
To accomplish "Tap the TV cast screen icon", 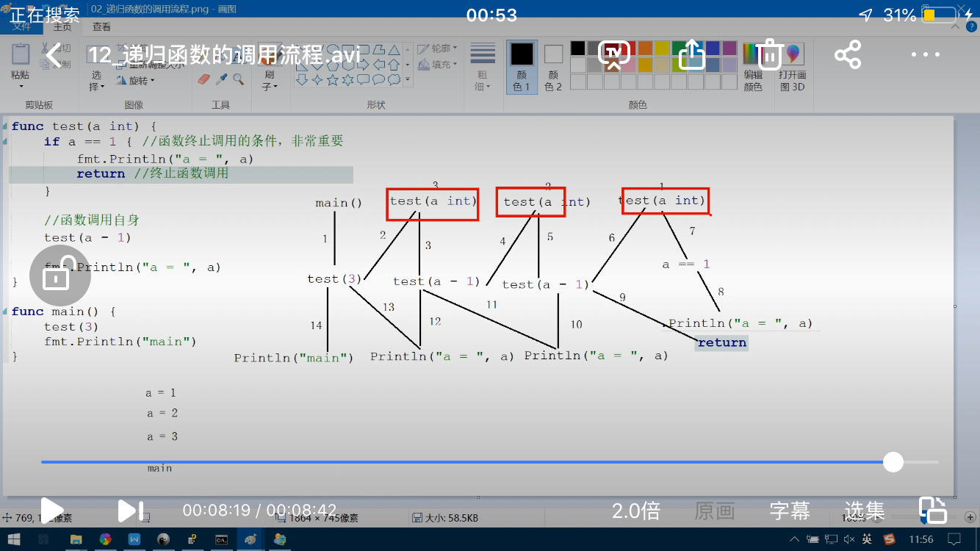I will coord(615,55).
